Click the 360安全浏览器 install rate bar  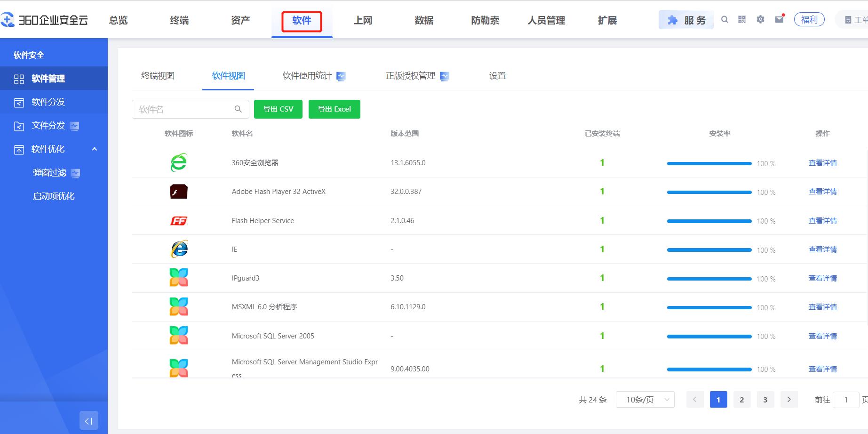709,163
